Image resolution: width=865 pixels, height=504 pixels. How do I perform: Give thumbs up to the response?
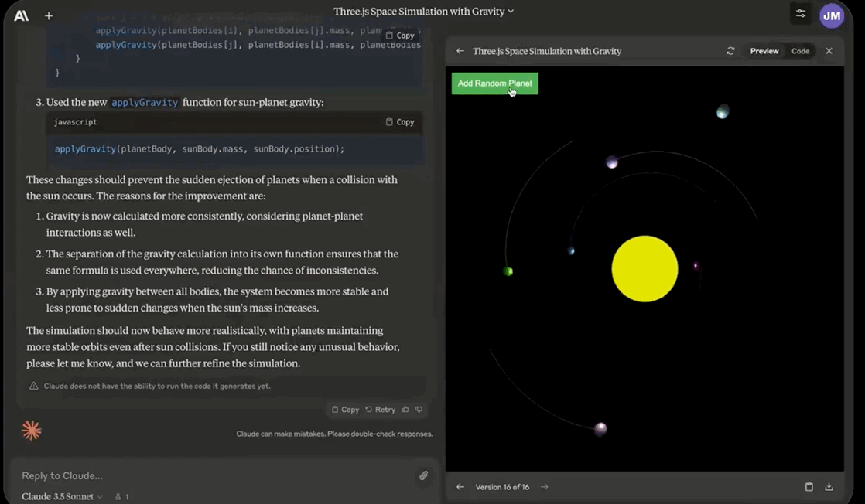405,409
